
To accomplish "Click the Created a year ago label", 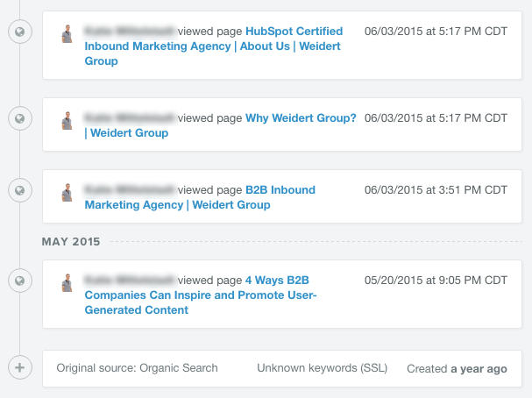I will coord(457,369).
